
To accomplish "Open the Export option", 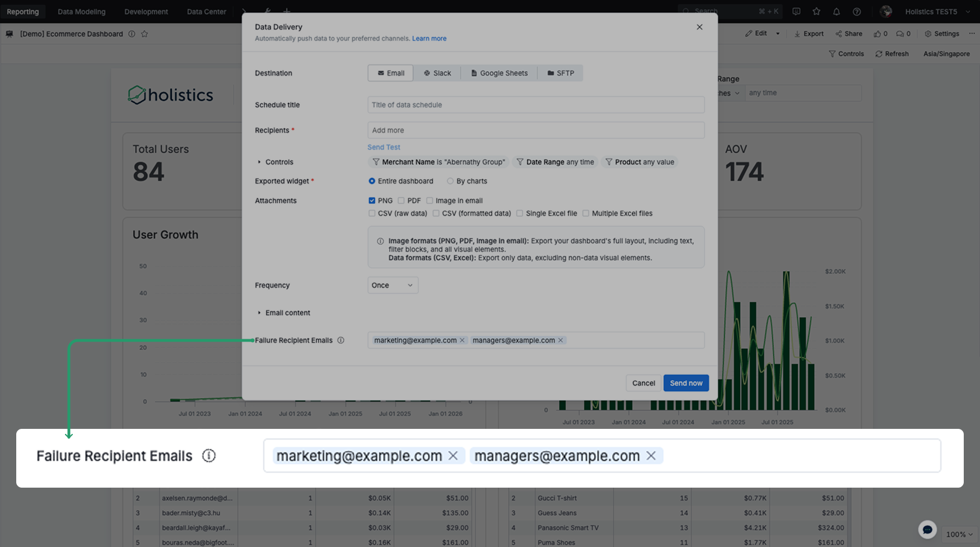I will coord(809,34).
